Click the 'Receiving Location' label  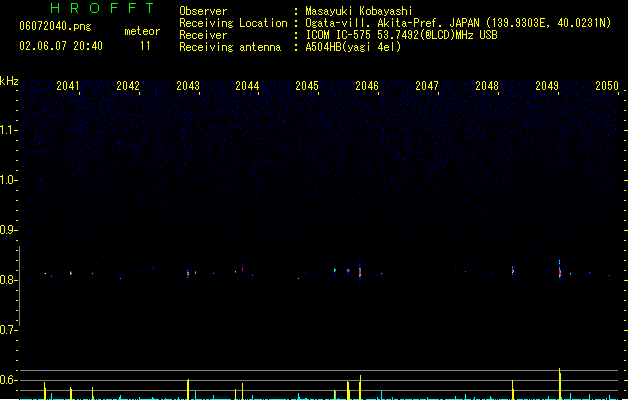pos(233,23)
